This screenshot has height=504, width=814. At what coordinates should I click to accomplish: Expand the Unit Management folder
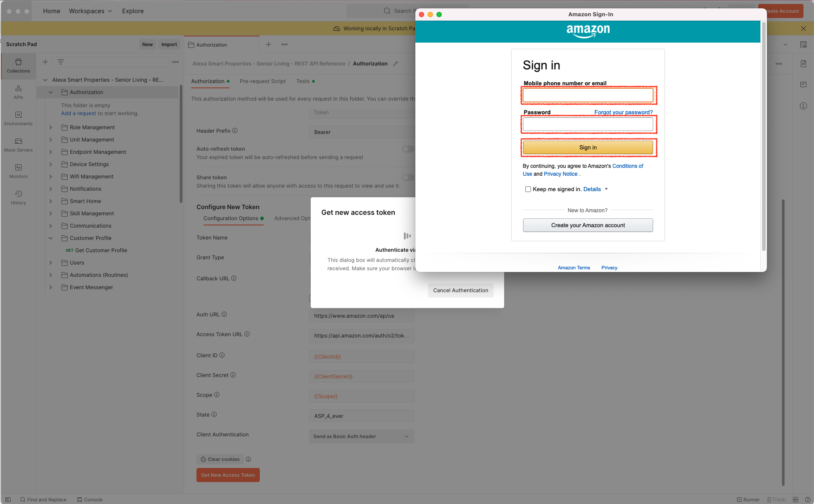(x=51, y=140)
